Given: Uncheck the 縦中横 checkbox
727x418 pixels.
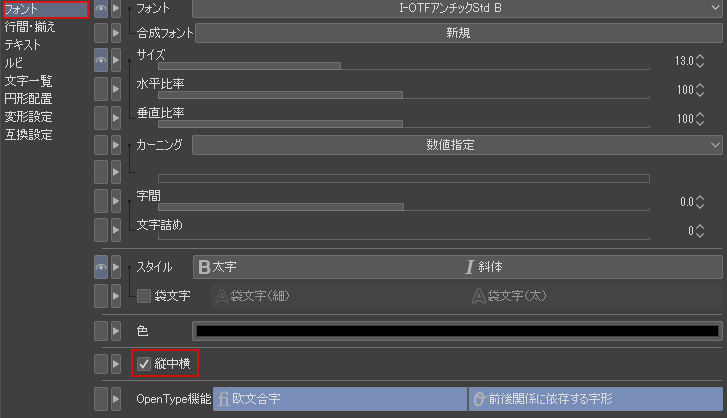Looking at the screenshot, I should click(144, 363).
